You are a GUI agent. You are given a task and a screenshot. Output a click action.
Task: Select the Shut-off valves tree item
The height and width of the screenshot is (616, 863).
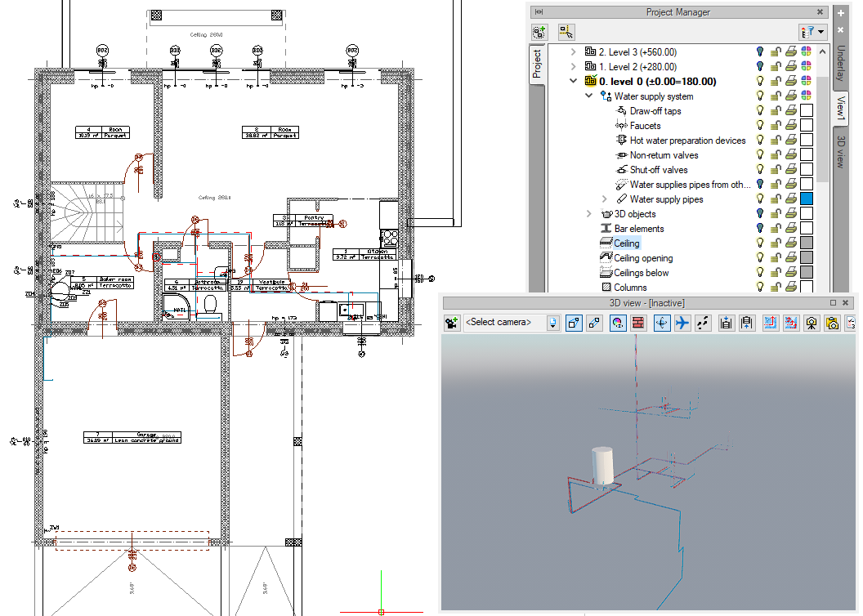(x=659, y=169)
